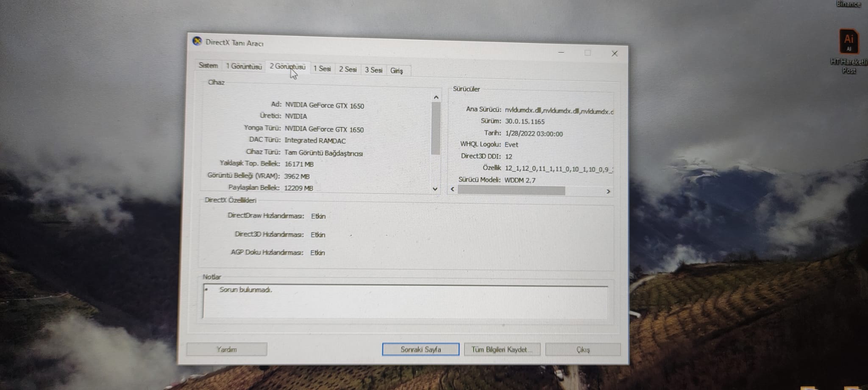Click the Integrated RAMDAC value
Viewport: 868px width, 390px height.
click(x=315, y=141)
